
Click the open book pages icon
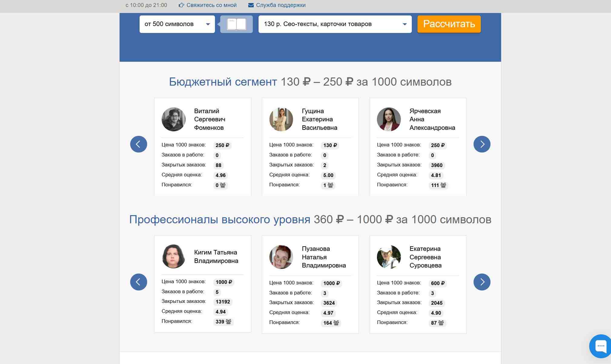pos(236,24)
